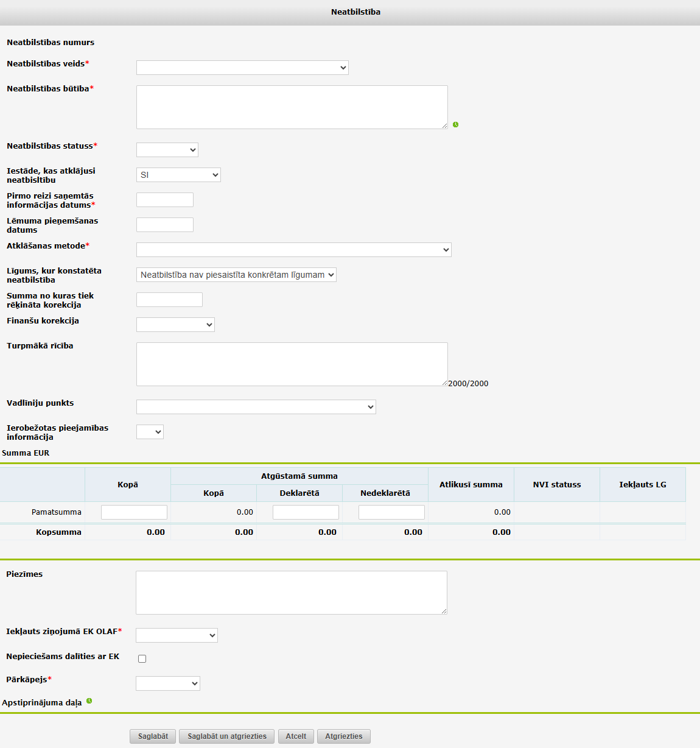Click Saglabāt un atgriezties button
Image resolution: width=700 pixels, height=748 pixels.
click(226, 736)
